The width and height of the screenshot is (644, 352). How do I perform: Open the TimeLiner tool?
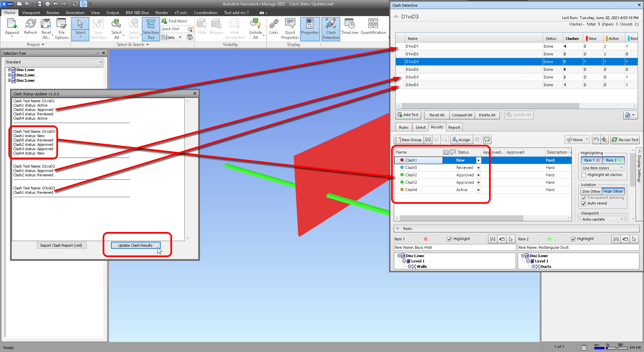click(350, 27)
